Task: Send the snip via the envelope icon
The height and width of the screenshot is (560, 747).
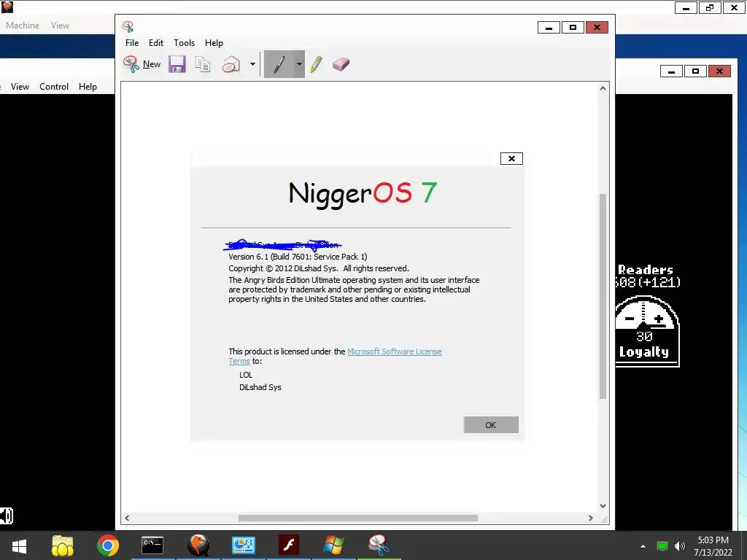Action: click(x=231, y=64)
